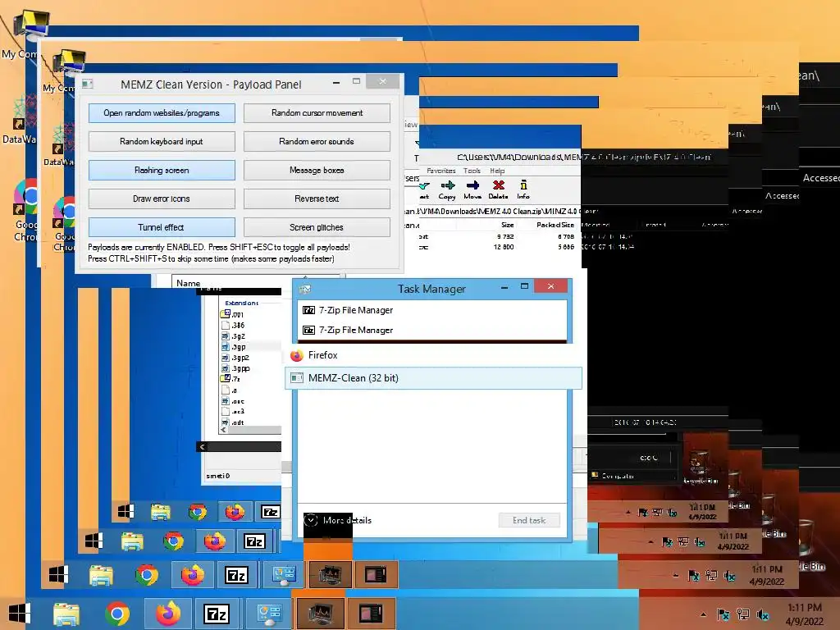Click scroll-left arrow below the Extensions list
Viewport: 840px width, 630px height.
pos(223,430)
